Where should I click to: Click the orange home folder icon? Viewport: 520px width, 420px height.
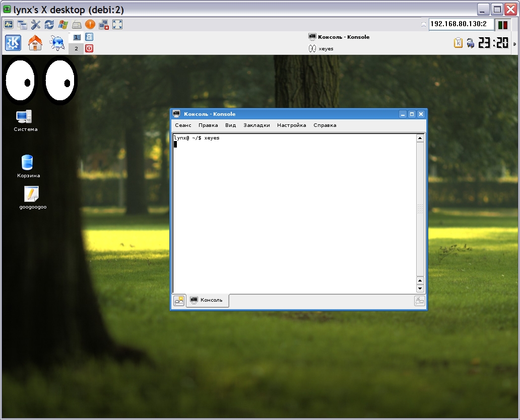[x=35, y=43]
